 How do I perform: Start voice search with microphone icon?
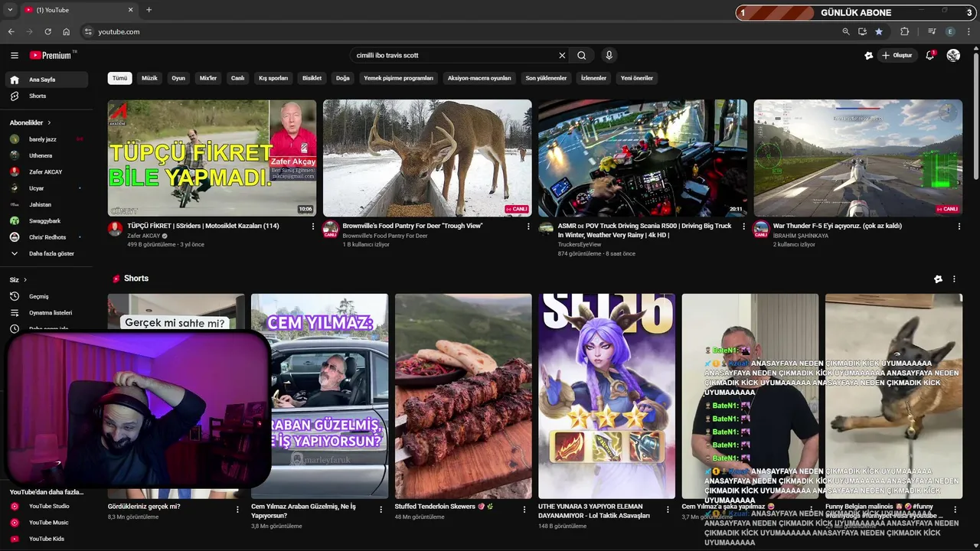(609, 55)
